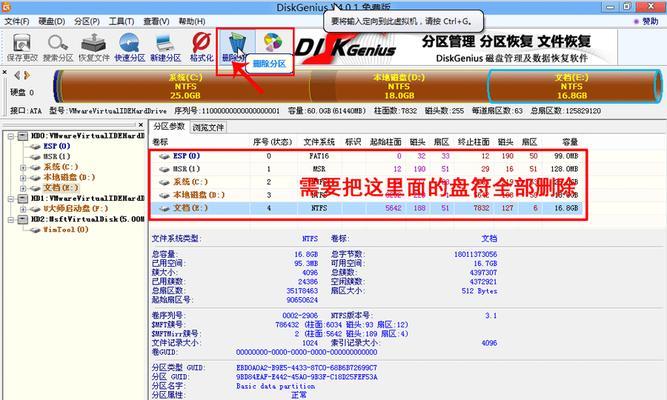Expand the 文档(E:) node in tree

pyautogui.click(x=23, y=188)
